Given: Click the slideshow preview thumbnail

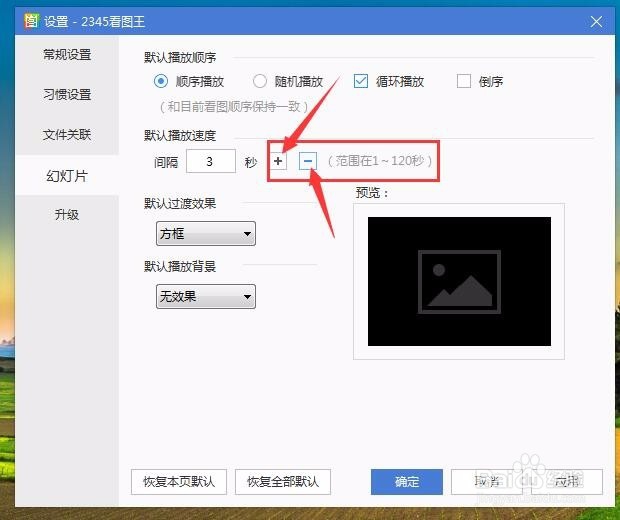Looking at the screenshot, I should coord(459,281).
